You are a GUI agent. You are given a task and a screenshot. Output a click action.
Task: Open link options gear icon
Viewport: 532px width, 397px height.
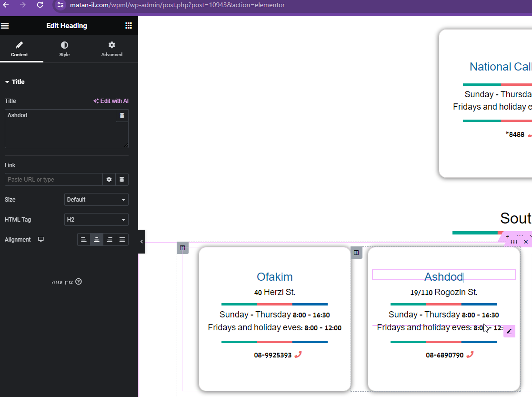[109, 179]
